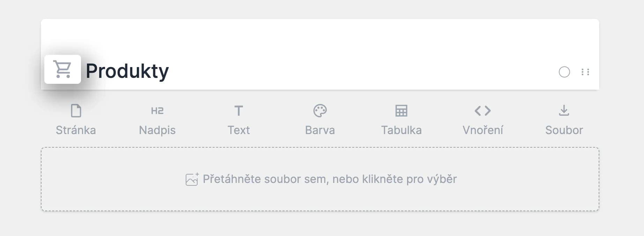The height and width of the screenshot is (236, 644).
Task: Choose the Nadpis label
Action: click(157, 130)
